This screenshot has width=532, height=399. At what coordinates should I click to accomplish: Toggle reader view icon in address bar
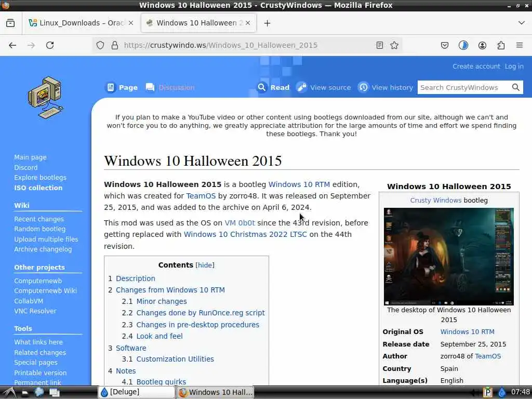380,45
